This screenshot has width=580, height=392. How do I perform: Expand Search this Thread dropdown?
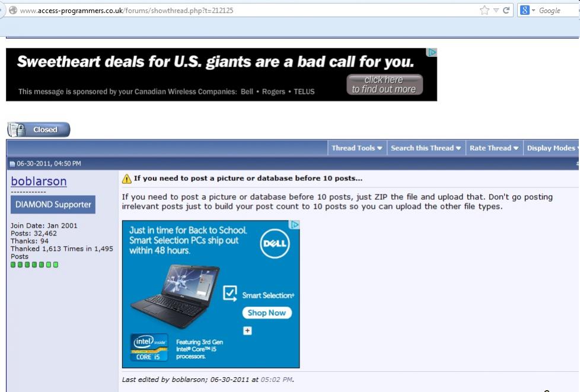(426, 148)
